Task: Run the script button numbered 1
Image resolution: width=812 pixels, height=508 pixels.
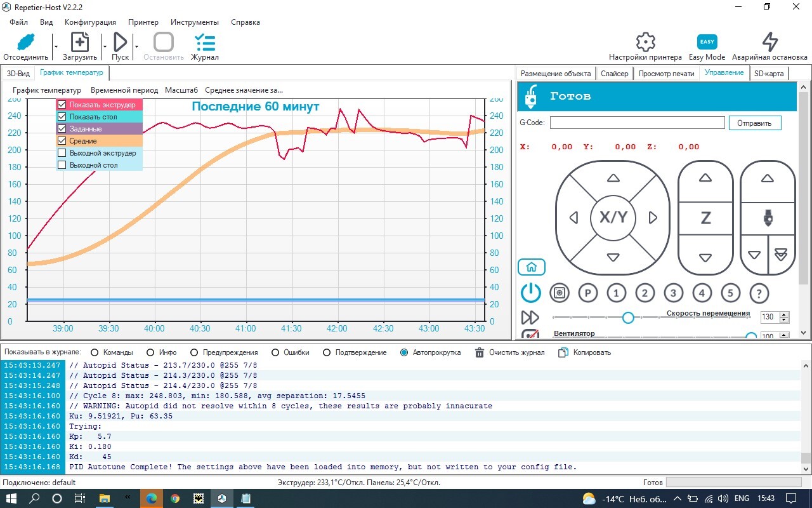Action: (x=616, y=293)
